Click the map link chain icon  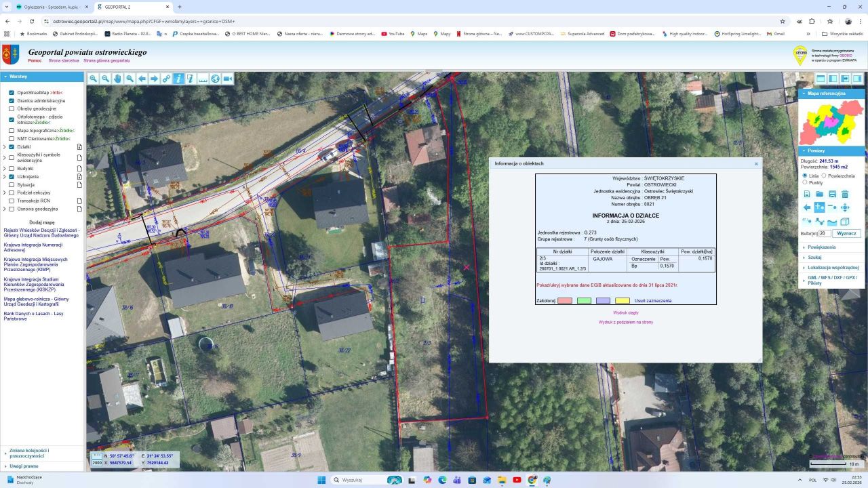click(166, 79)
